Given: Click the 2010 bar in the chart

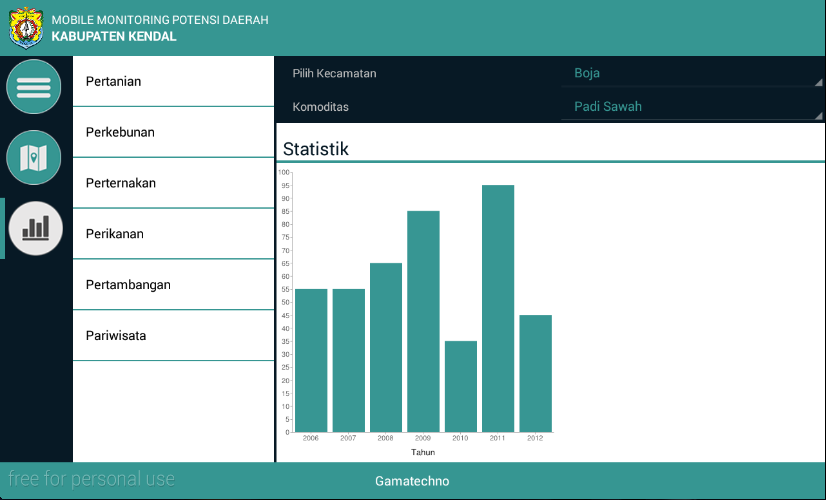Looking at the screenshot, I should [x=461, y=387].
